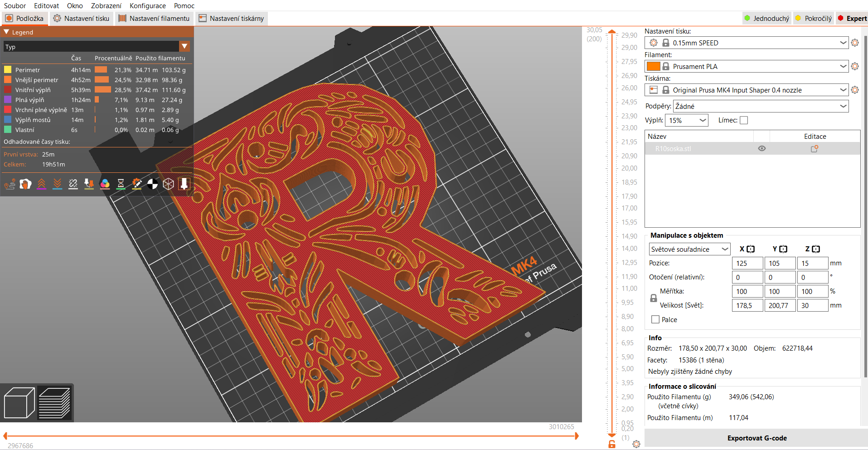Open the Výplň percentage dropdown
This screenshot has width=868, height=450.
686,120
